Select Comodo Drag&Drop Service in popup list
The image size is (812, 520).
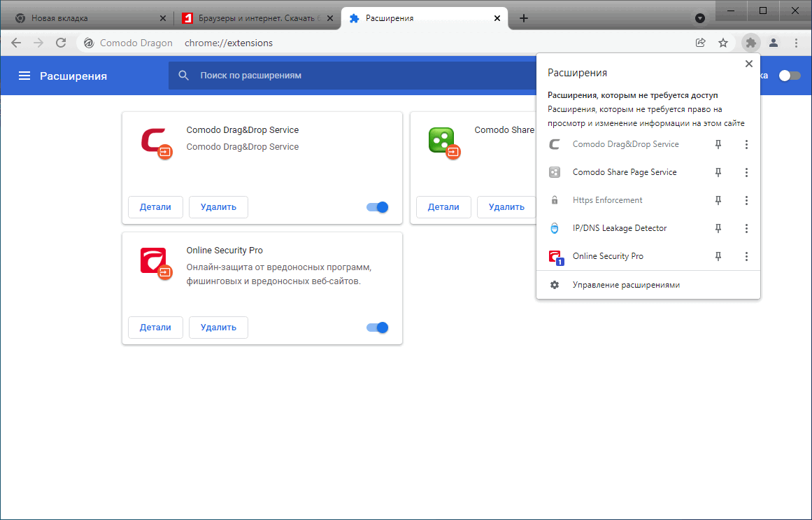point(625,145)
